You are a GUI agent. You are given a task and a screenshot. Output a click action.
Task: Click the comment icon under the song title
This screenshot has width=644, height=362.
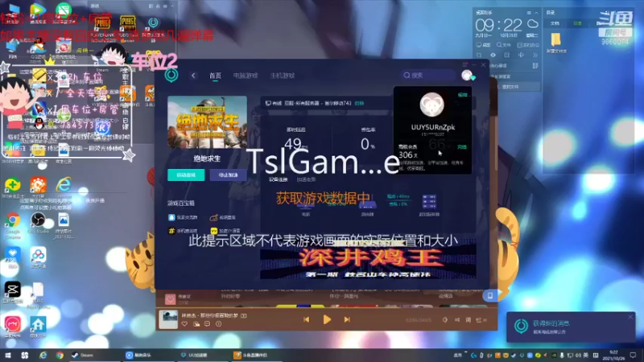[207, 324]
